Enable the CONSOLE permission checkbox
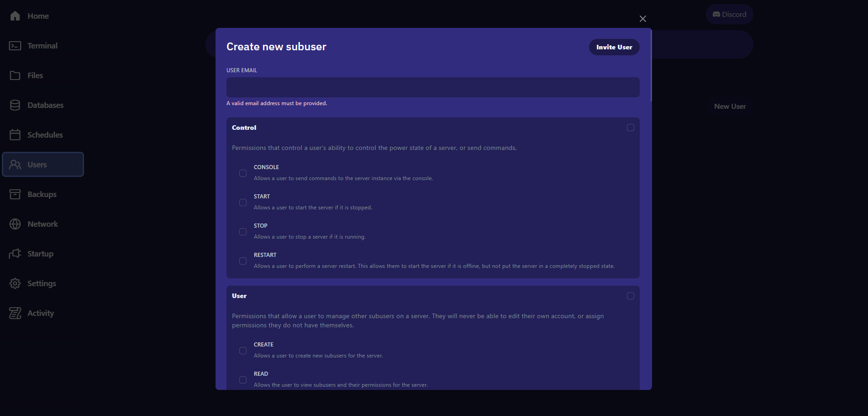868x416 pixels. coord(243,173)
